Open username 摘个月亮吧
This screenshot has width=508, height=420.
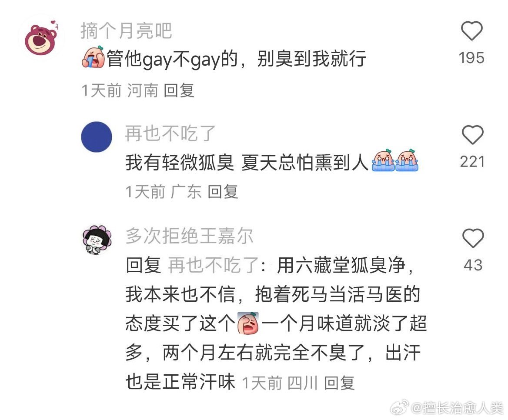[x=126, y=31]
